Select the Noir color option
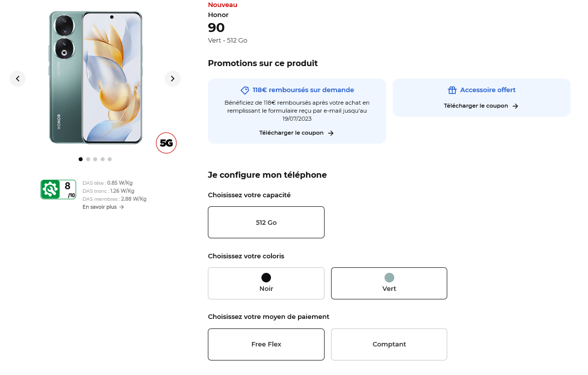The image size is (588, 375). (x=266, y=283)
